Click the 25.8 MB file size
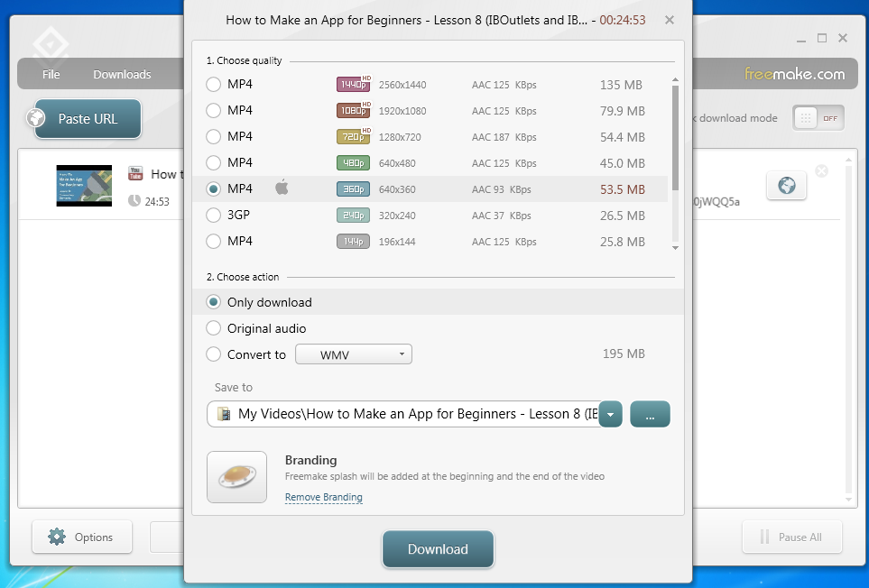 click(623, 242)
